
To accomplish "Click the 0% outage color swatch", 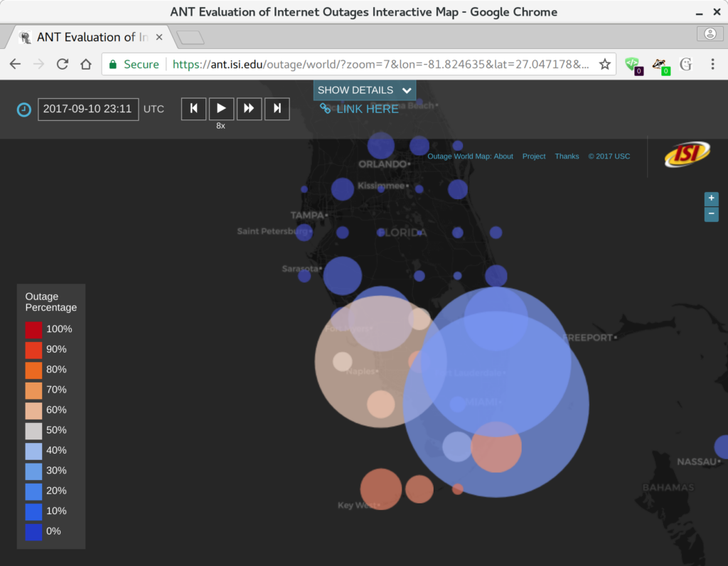I will click(33, 532).
